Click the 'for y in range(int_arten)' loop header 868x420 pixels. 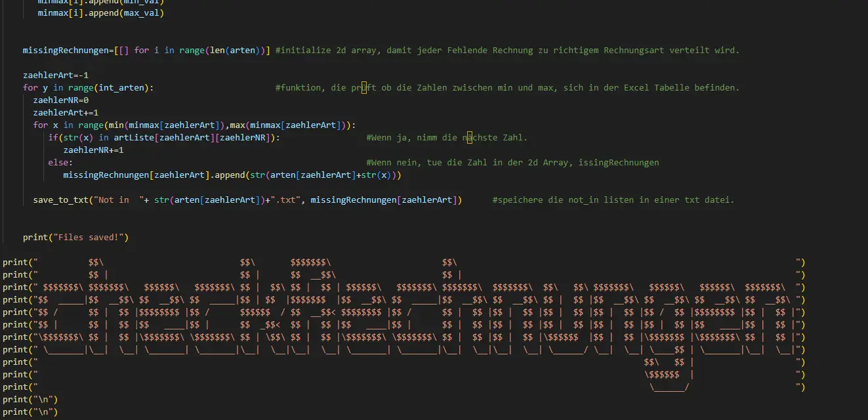pos(88,87)
